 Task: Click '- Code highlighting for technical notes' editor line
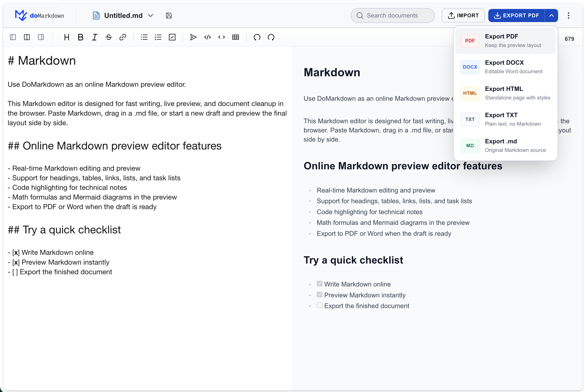coord(67,187)
